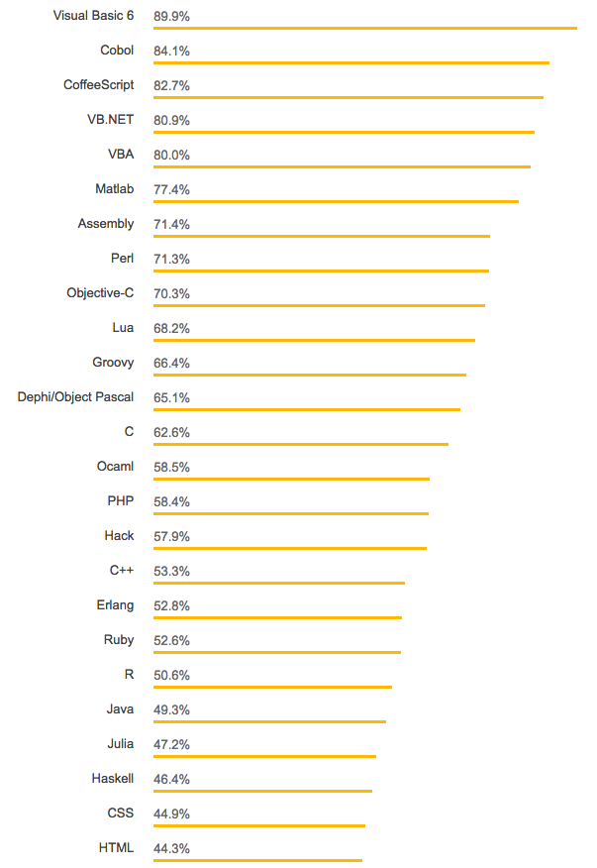Select the Dephi/Object Pascal label
This screenshot has height=868, width=597.
[x=75, y=397]
